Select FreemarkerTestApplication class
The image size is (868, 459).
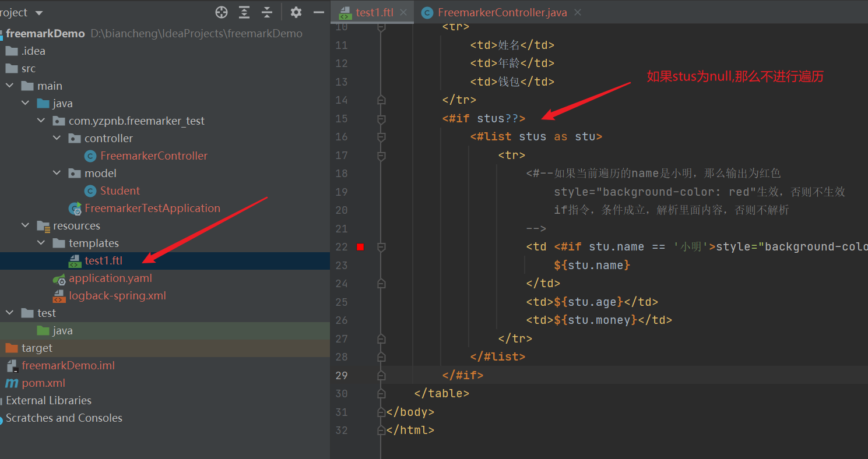(152, 208)
